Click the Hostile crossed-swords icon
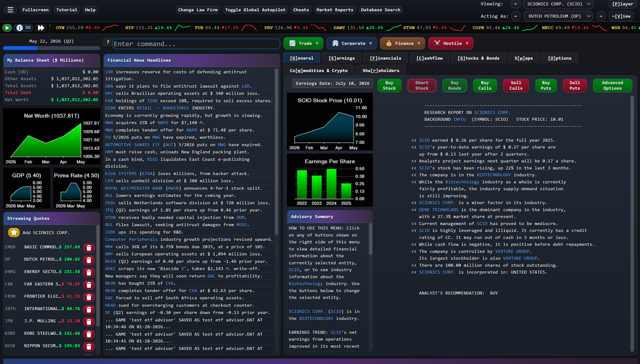640x364 pixels. [437, 43]
